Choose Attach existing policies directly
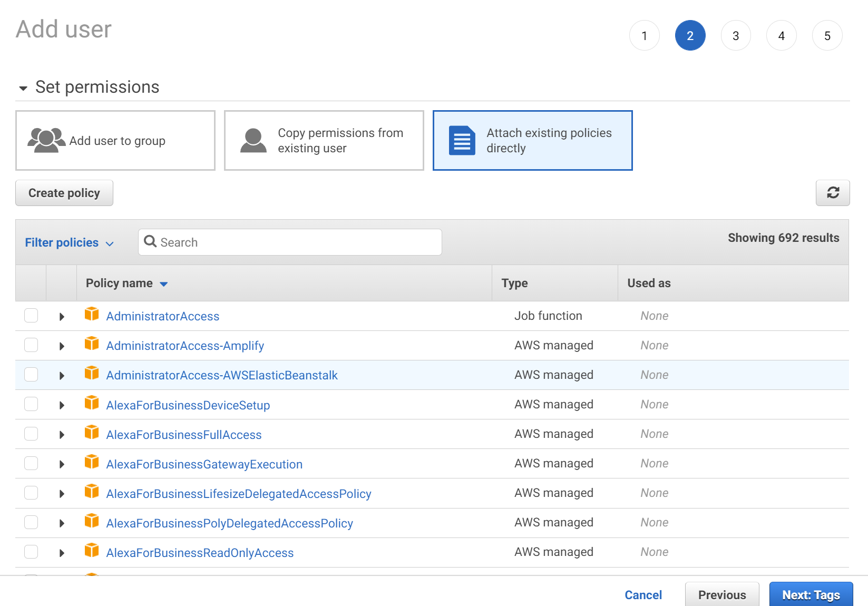The image size is (868, 606). 533,140
